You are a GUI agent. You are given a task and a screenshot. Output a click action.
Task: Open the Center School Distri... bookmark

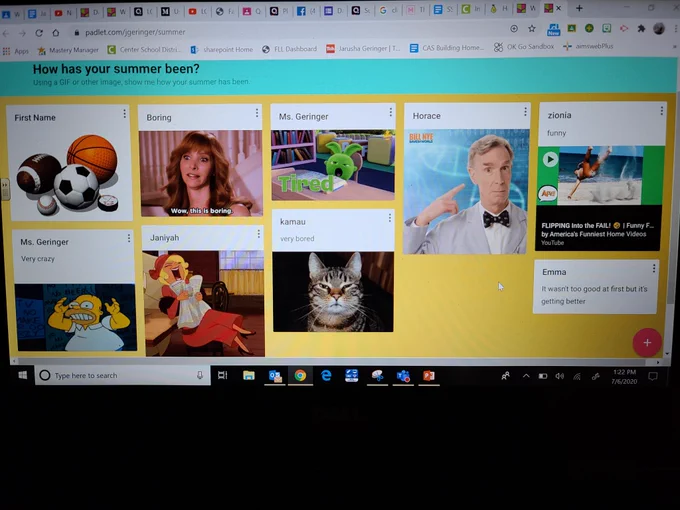click(x=144, y=50)
